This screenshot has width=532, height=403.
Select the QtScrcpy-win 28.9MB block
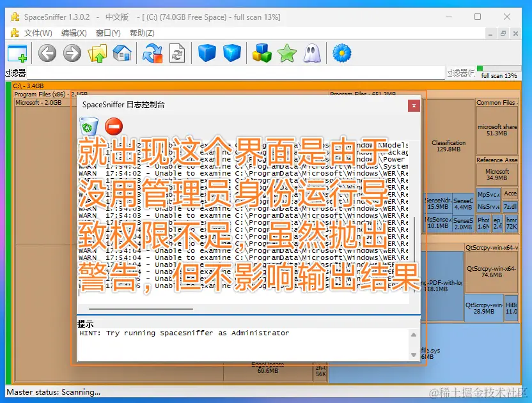click(484, 308)
